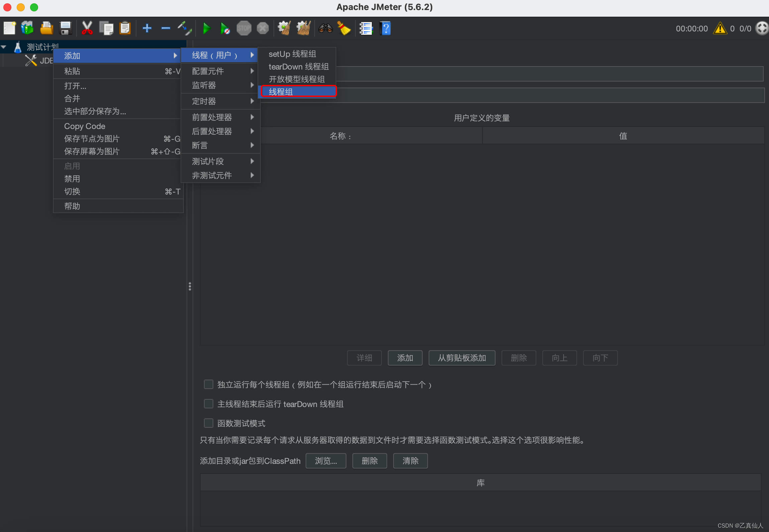Expand the 监听器 submenu
The height and width of the screenshot is (532, 769).
coord(220,85)
